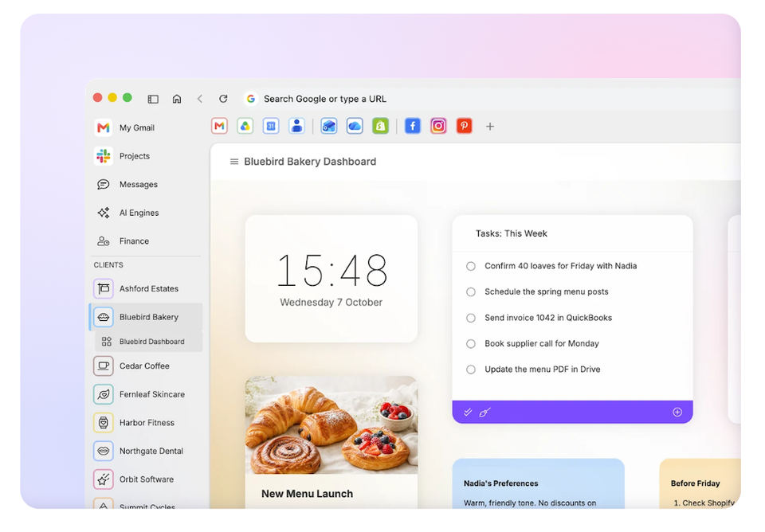Viewport: 765px width, 532px height.
Task: Reload the page
Action: [x=223, y=99]
